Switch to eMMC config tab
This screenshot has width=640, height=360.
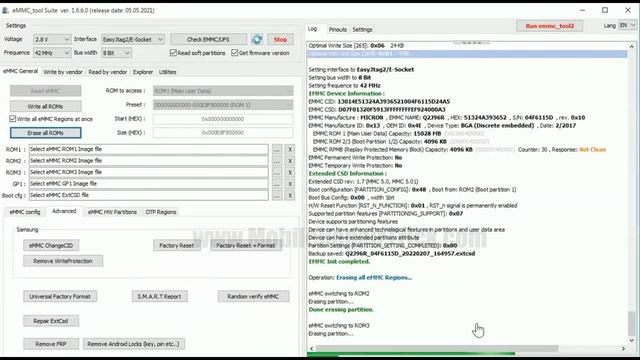tap(25, 212)
